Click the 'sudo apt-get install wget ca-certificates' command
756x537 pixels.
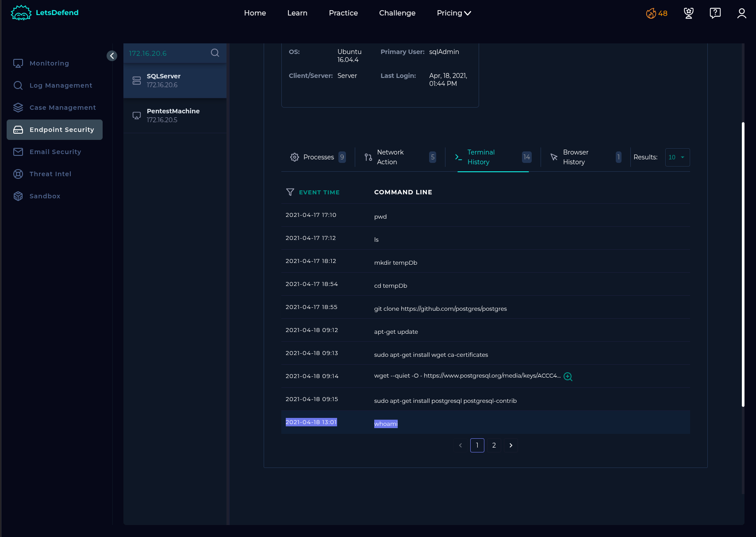(431, 355)
